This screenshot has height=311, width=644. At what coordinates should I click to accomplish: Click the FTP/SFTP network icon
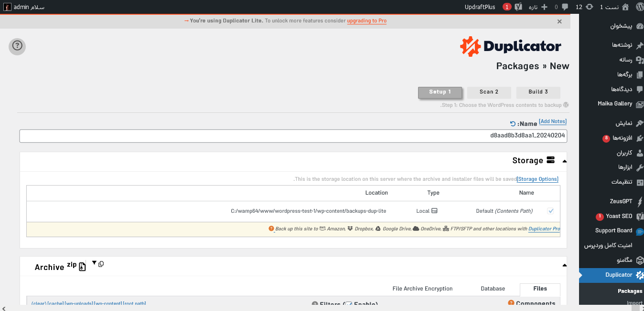click(x=446, y=229)
